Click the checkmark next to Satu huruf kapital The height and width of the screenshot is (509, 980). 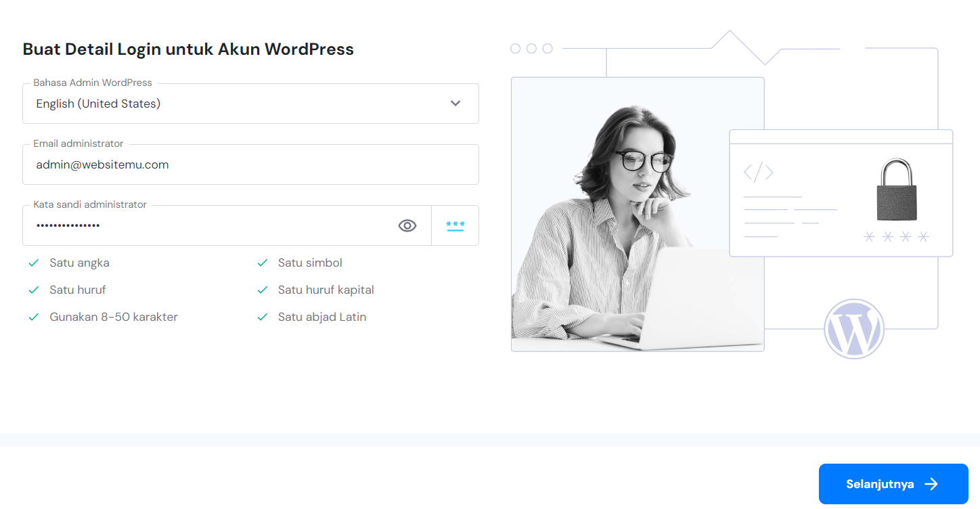tap(263, 290)
